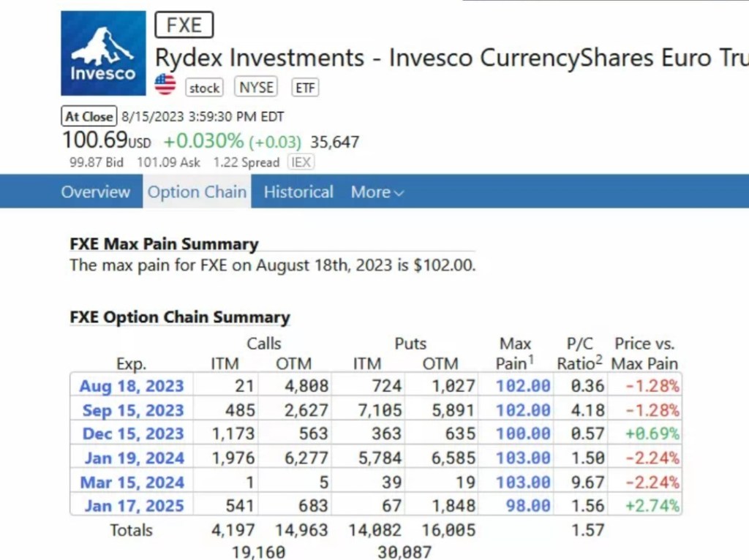
Task: Click the stock tag label
Action: (x=204, y=88)
